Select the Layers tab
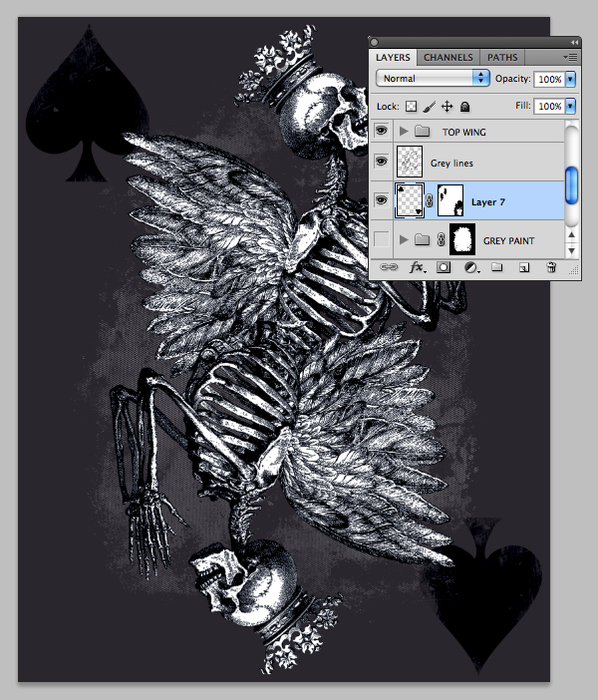 (x=393, y=58)
